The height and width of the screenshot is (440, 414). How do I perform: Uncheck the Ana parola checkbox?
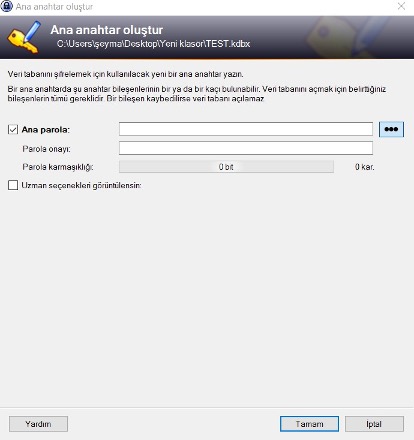[x=13, y=129]
